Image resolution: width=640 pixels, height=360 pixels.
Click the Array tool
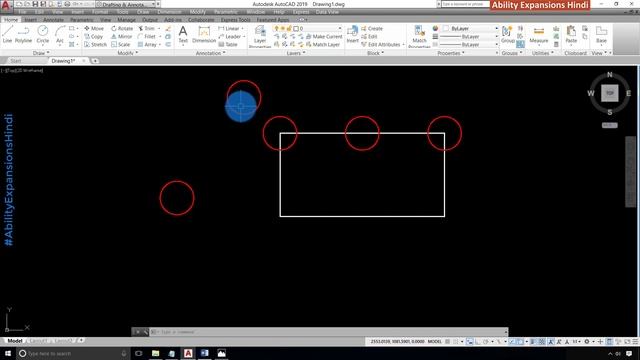[147, 44]
